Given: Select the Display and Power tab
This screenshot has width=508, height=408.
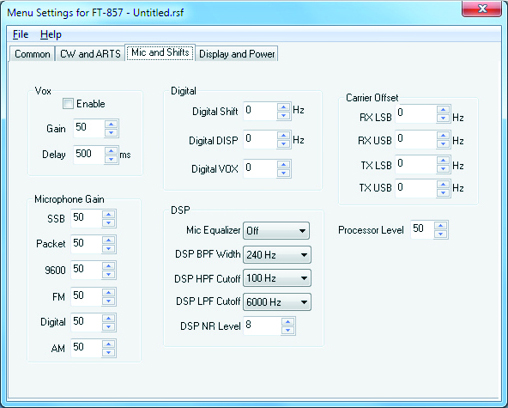Looking at the screenshot, I should (237, 54).
